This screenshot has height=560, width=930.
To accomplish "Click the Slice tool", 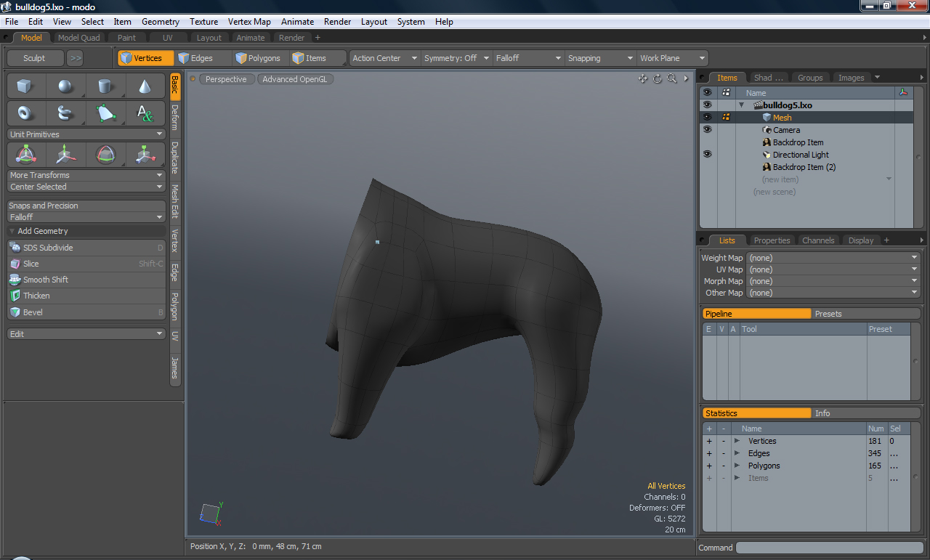I will pyautogui.click(x=86, y=264).
